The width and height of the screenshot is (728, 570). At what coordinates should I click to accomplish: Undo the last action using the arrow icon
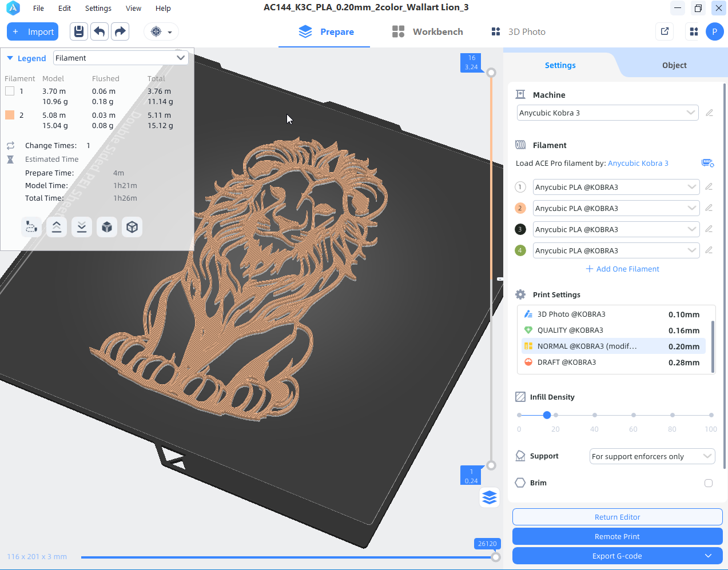click(100, 31)
